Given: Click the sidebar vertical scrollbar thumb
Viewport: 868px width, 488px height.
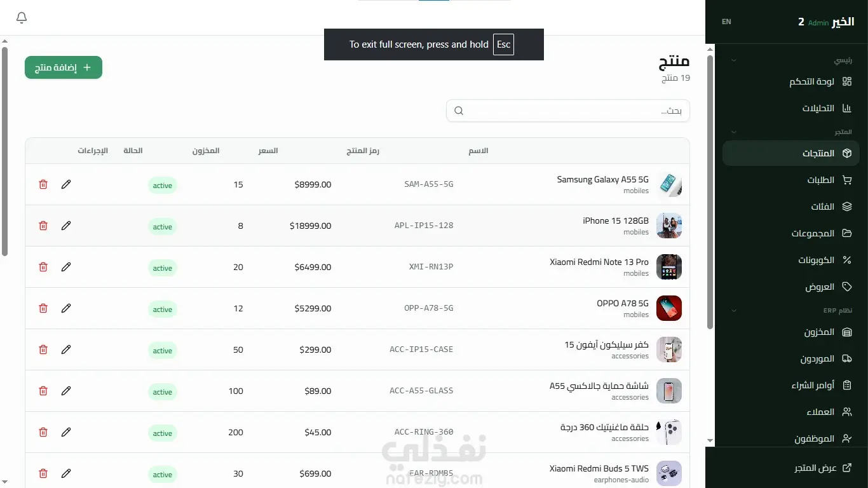Looking at the screenshot, I should click(x=710, y=192).
